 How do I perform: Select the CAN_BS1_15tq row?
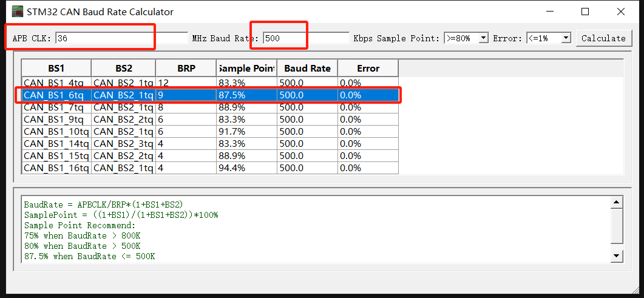click(210, 156)
